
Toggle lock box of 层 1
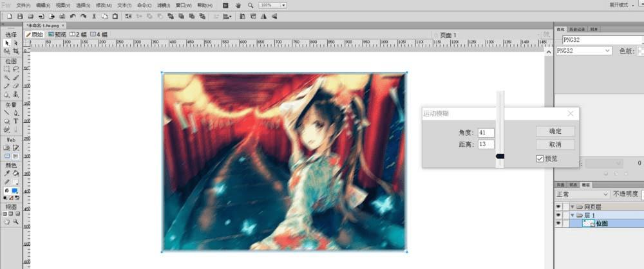click(x=566, y=215)
